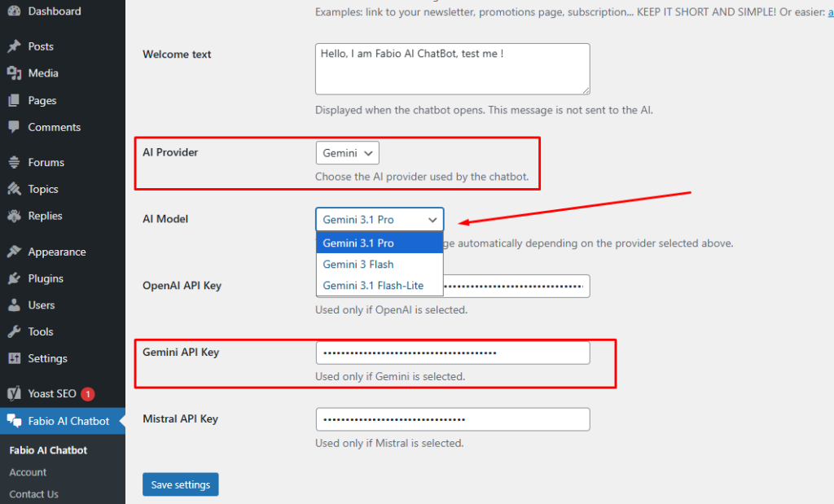Image resolution: width=834 pixels, height=504 pixels.
Task: Click the 'OpenAI API Key' label
Action: 182,286
